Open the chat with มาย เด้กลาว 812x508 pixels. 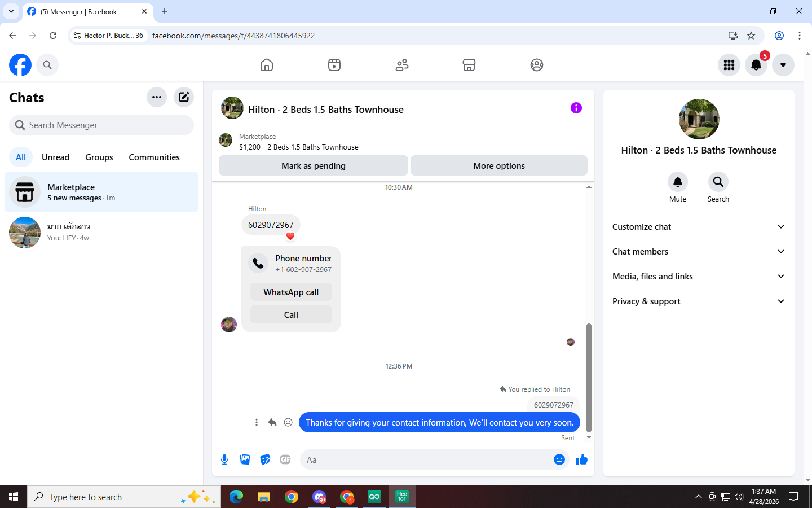click(101, 232)
